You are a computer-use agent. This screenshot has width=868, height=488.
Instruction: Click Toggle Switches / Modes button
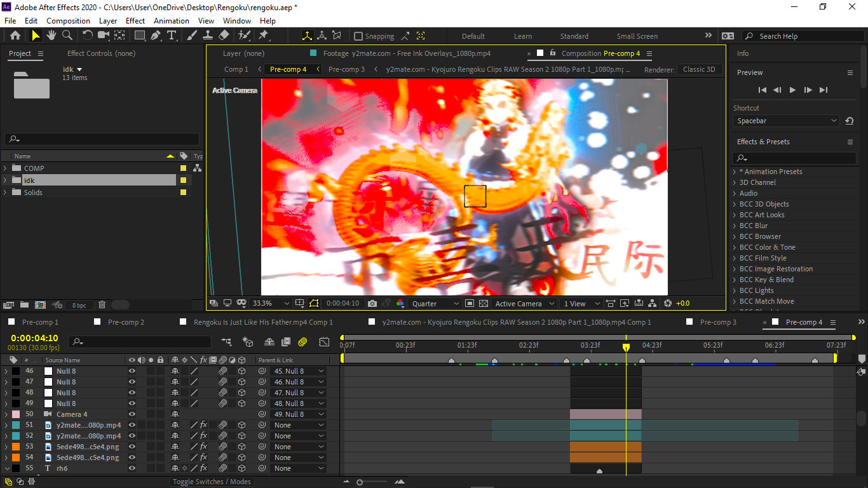click(x=212, y=482)
